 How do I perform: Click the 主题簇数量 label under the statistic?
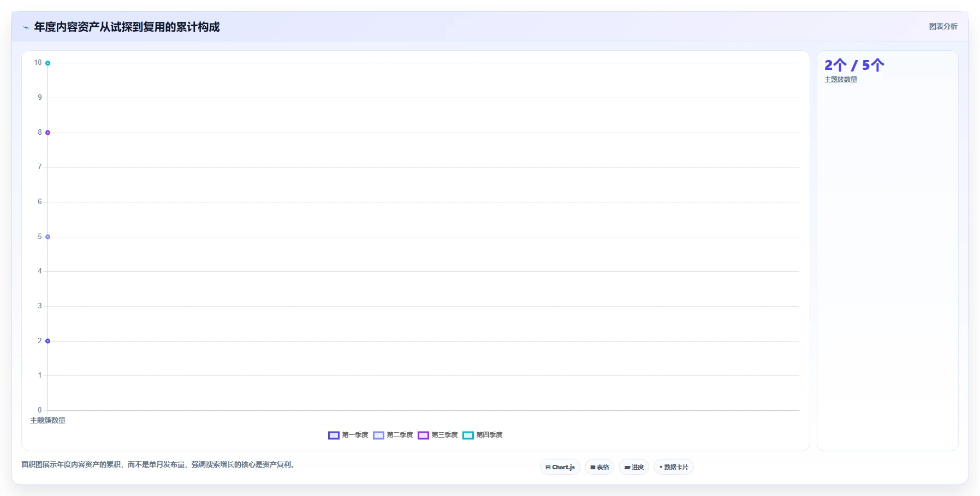click(x=841, y=80)
